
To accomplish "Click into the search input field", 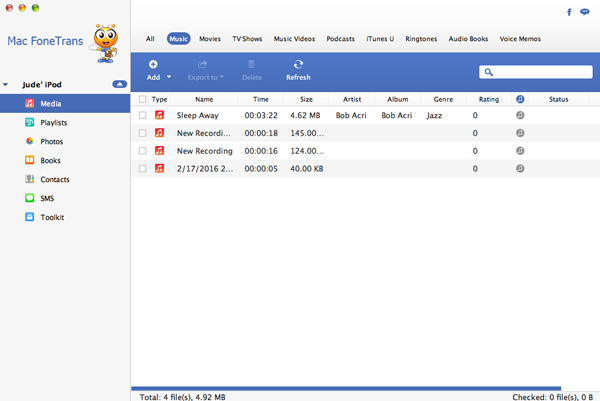I will pos(536,72).
